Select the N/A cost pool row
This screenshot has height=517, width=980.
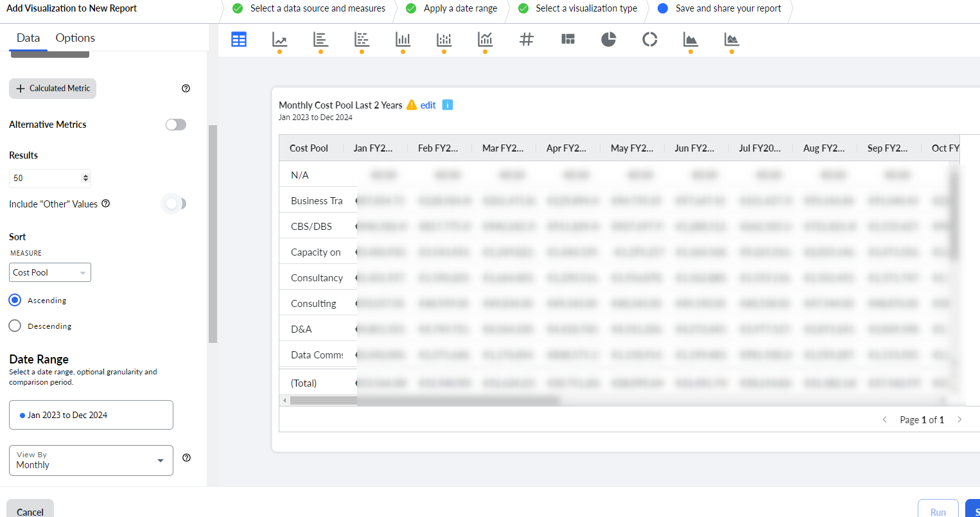pos(300,175)
